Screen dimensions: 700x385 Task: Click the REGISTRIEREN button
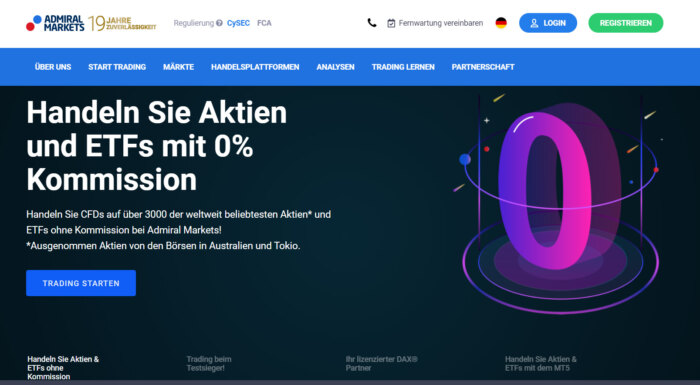tap(625, 23)
